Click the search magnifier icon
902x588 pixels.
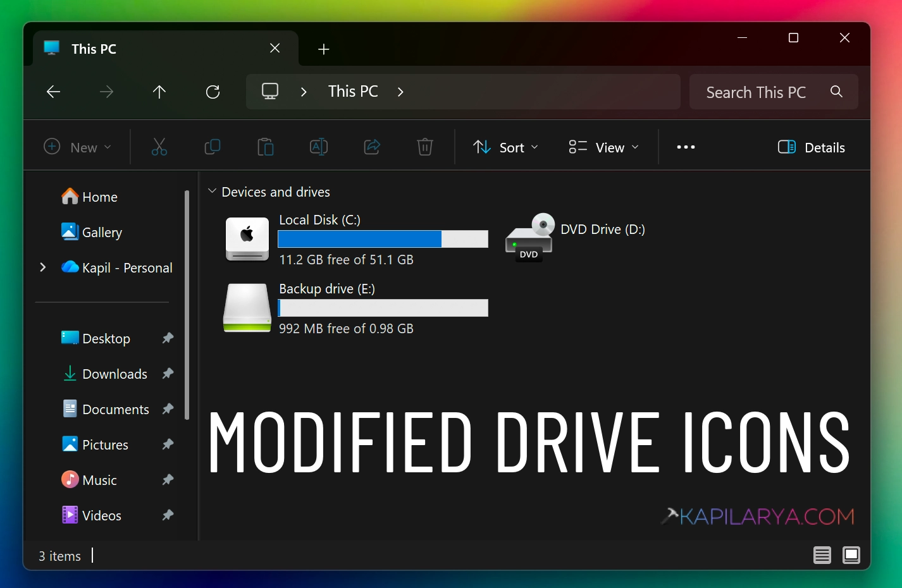[x=836, y=92]
